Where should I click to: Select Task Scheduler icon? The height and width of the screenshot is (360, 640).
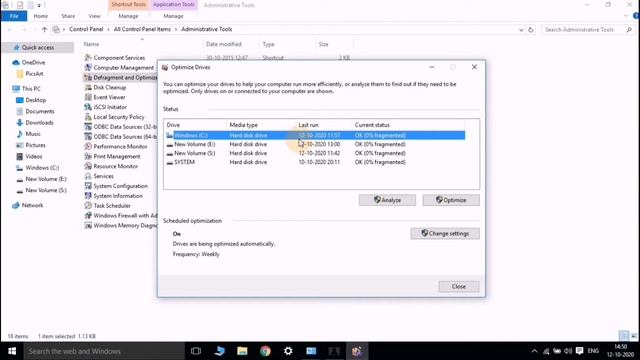(x=88, y=205)
